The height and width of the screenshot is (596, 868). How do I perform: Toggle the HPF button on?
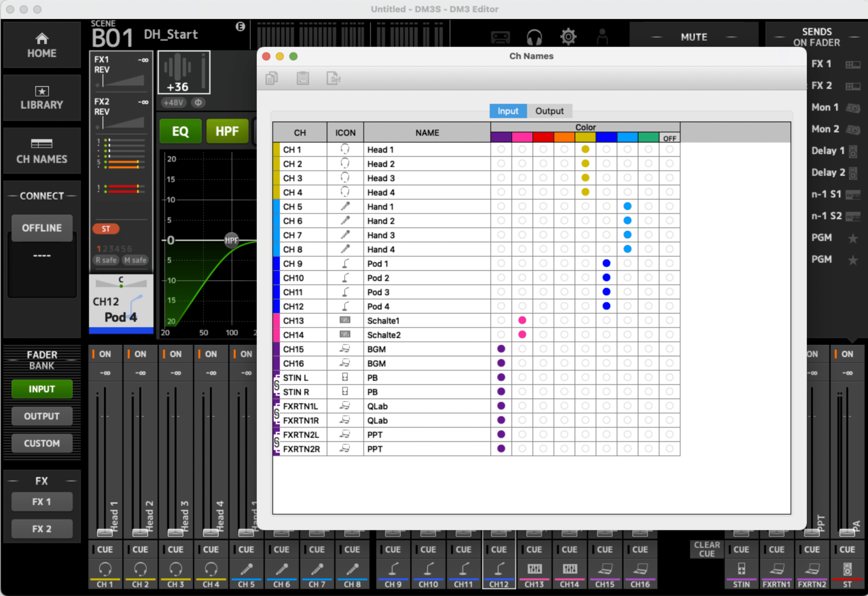(227, 131)
